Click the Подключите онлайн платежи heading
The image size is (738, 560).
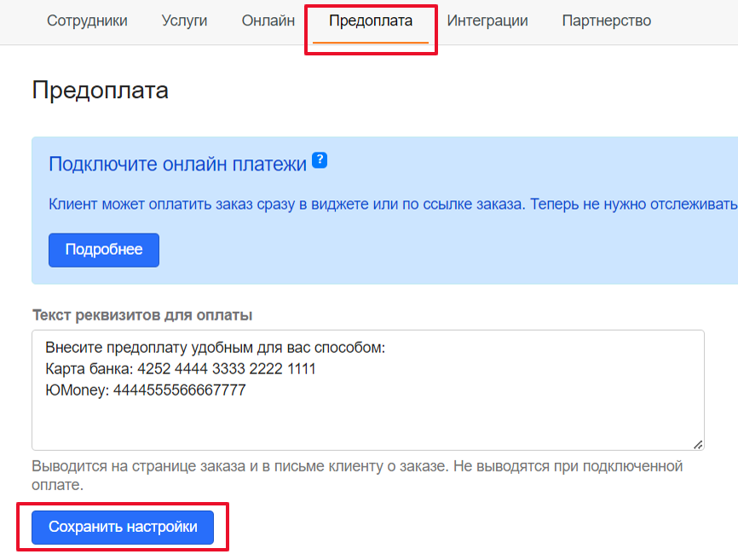coord(177,165)
